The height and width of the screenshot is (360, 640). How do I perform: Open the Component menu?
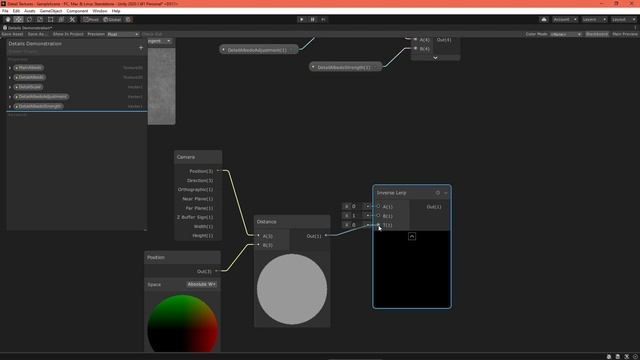pos(77,11)
